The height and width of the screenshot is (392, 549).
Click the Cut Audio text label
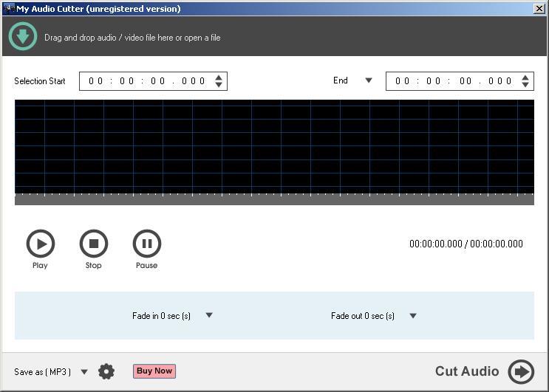point(467,371)
